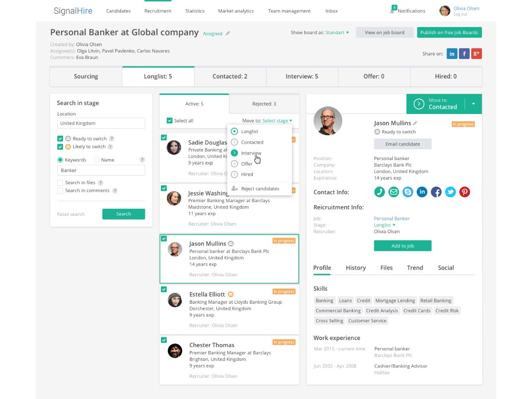This screenshot has height=399, width=532.
Task: Open candidate's Pinterest profile icon
Action: [465, 192]
